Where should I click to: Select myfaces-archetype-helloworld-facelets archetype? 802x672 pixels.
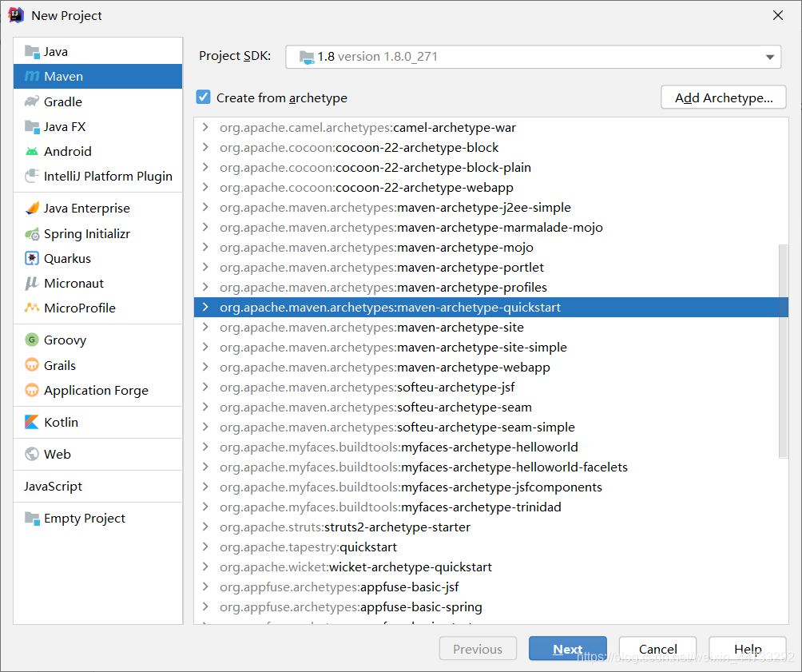[491, 467]
